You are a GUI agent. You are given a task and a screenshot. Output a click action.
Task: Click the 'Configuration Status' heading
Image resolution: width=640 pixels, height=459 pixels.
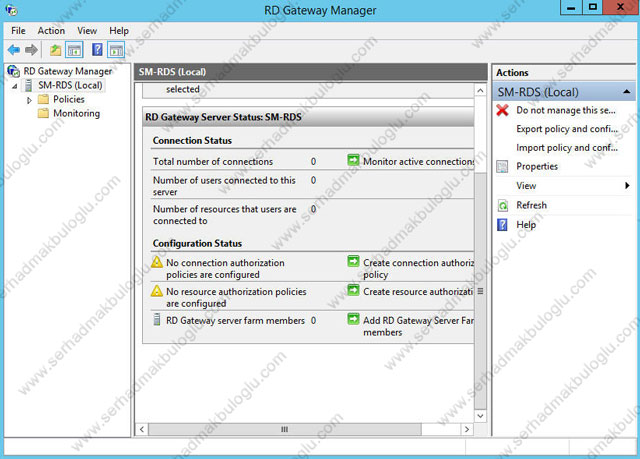click(197, 243)
